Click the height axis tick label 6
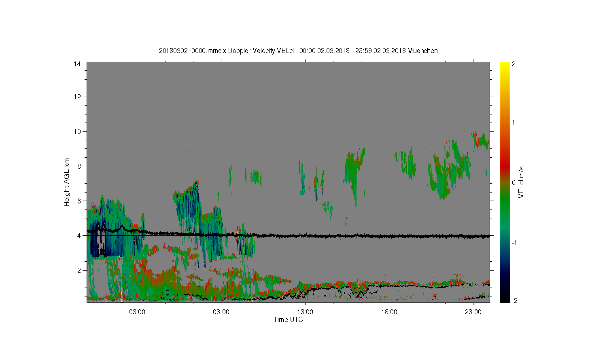The height and width of the screenshot is (364, 607). [79, 201]
